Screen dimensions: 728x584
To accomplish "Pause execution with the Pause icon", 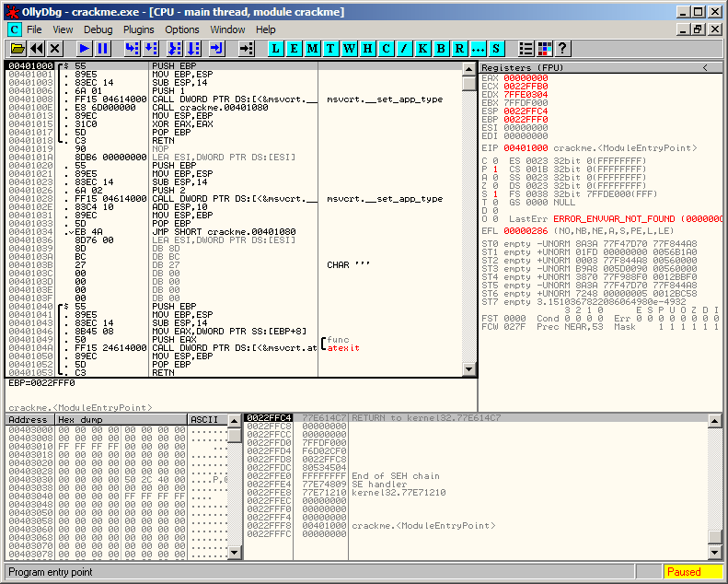I will [x=102, y=48].
